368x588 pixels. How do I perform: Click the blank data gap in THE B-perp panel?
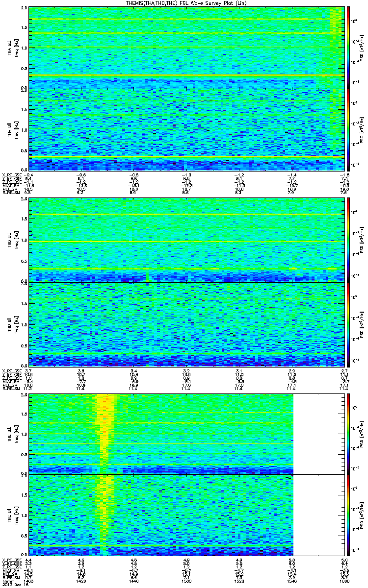(x=319, y=433)
